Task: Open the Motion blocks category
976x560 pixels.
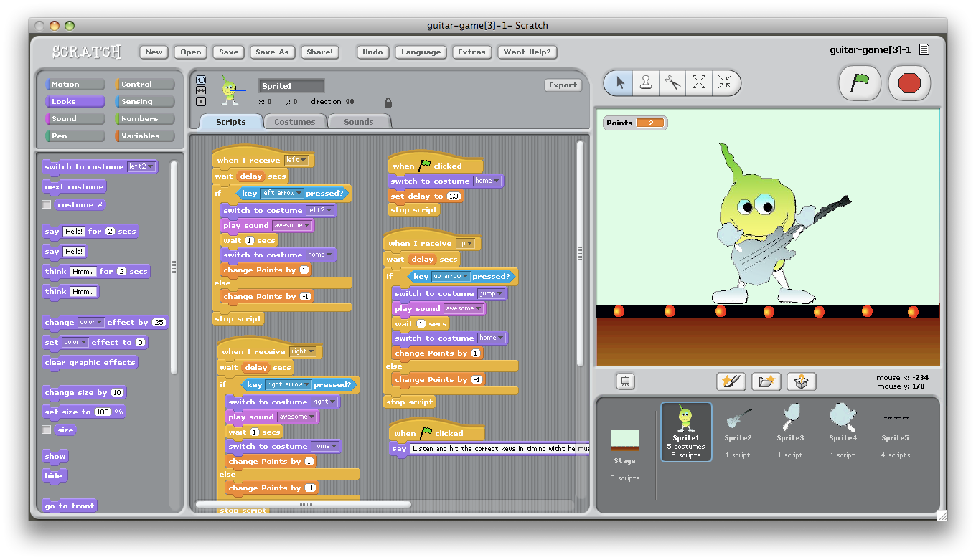Action: point(75,85)
